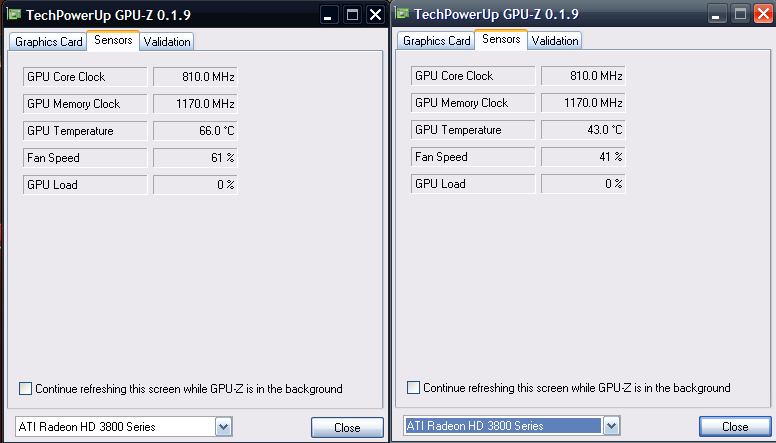
Task: Click GPU Core Clock label in left window
Action: pos(85,77)
